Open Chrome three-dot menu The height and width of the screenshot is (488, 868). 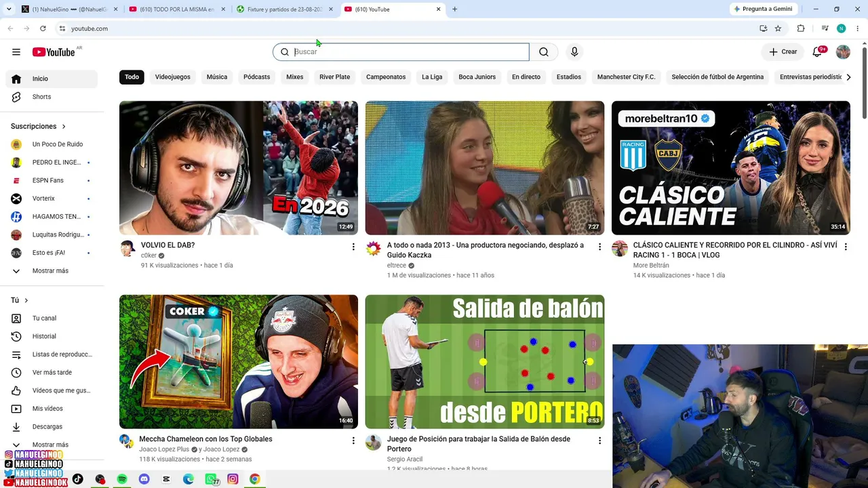(x=857, y=28)
